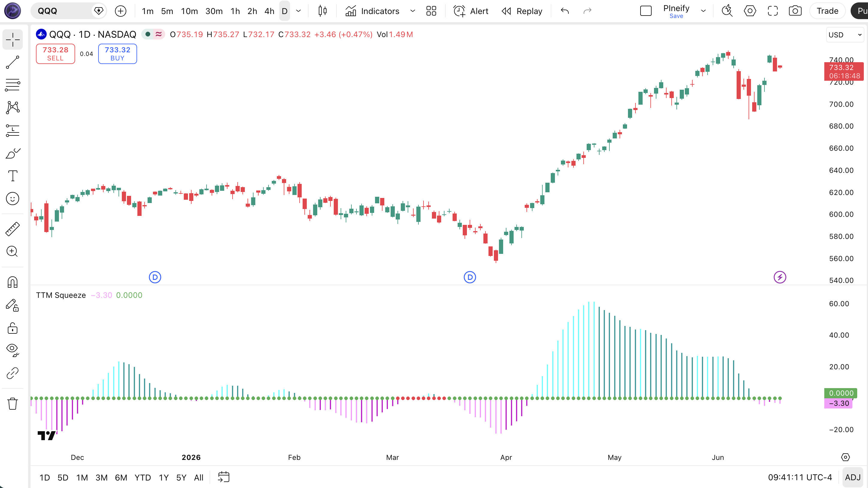The width and height of the screenshot is (868, 488).
Task: Click the undo arrow
Action: click(x=565, y=11)
